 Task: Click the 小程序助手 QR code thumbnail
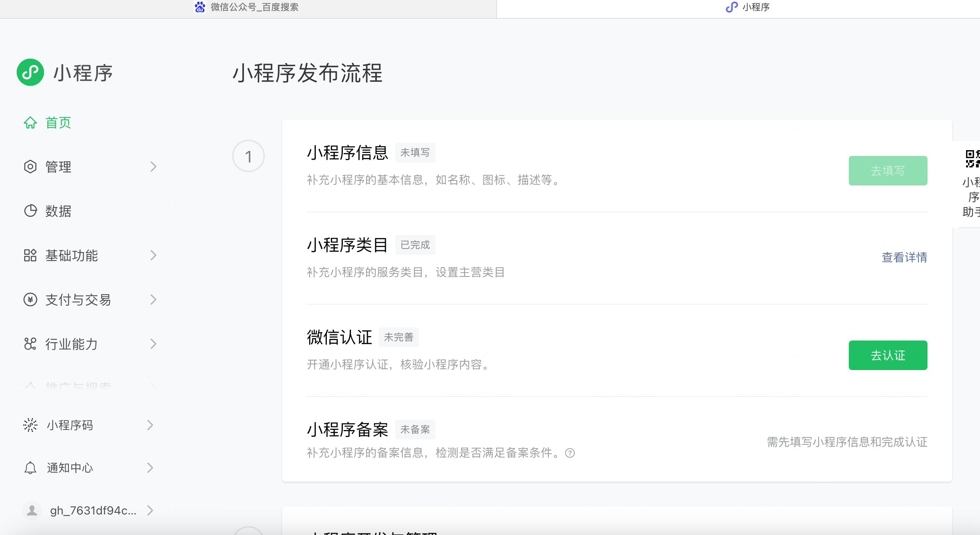tap(973, 159)
